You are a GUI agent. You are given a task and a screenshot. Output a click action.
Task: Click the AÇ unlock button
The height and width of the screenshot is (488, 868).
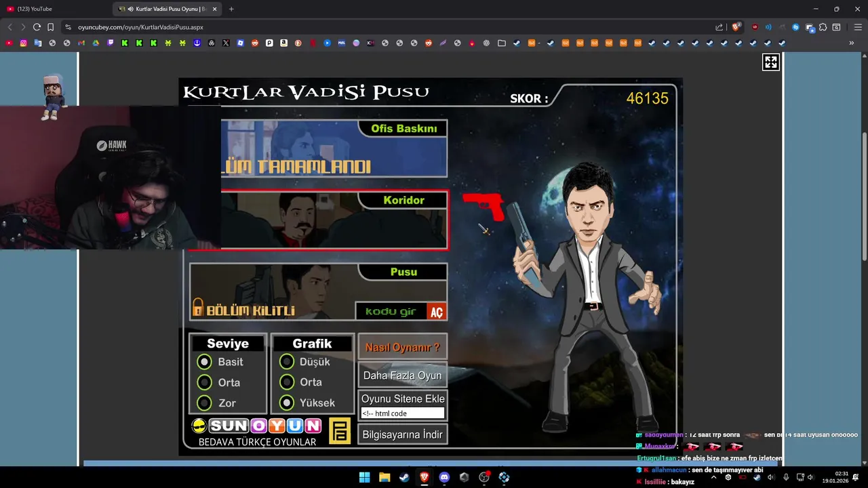point(437,312)
